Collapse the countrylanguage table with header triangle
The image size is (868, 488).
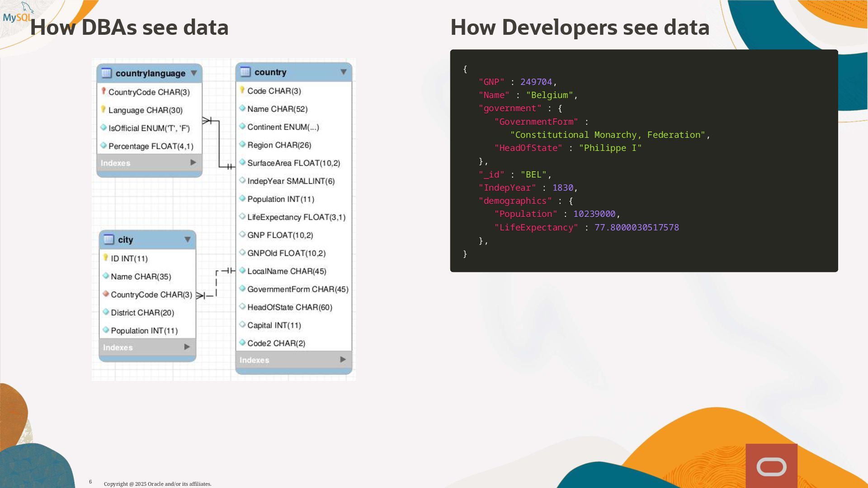tap(194, 73)
